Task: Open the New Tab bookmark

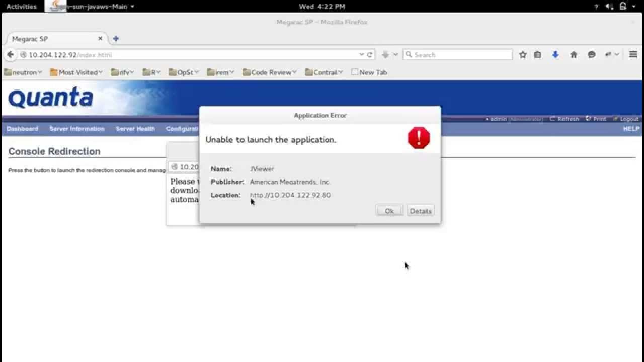Action: point(369,72)
